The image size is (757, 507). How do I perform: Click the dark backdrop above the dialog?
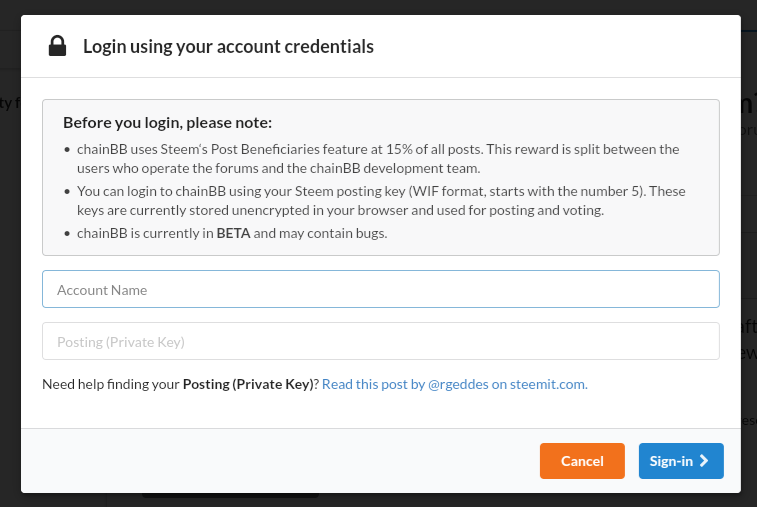coord(378,7)
